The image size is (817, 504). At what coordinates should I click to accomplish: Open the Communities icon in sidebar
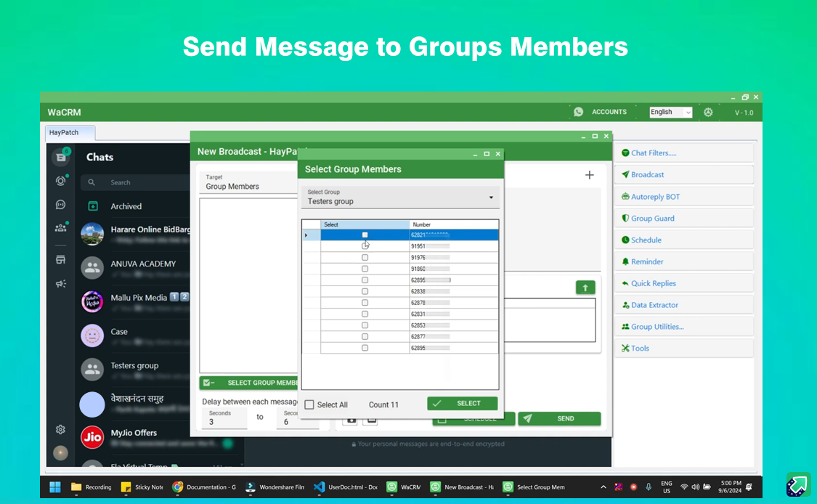pyautogui.click(x=61, y=227)
